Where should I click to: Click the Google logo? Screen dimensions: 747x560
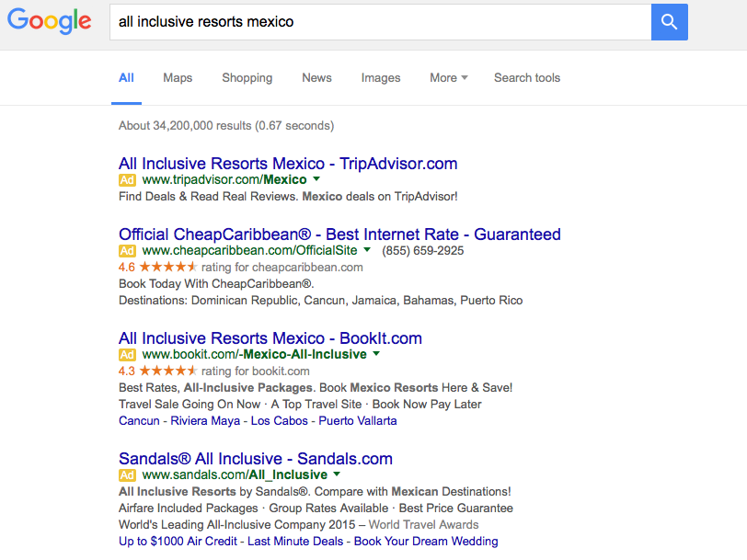(x=49, y=21)
